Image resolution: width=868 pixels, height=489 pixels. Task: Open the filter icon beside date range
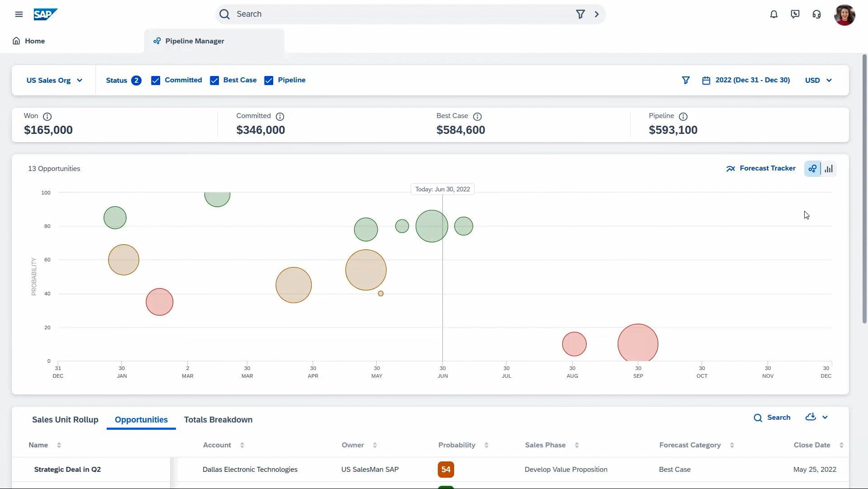coord(685,80)
